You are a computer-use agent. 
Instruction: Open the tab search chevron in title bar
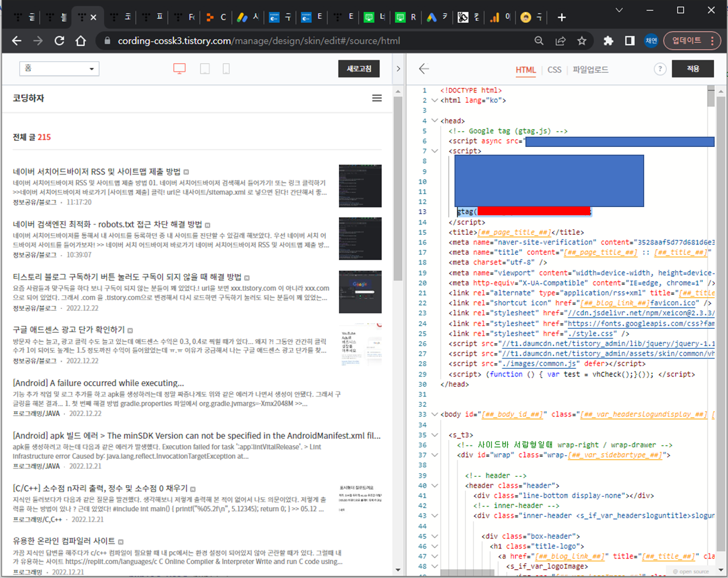pos(619,10)
